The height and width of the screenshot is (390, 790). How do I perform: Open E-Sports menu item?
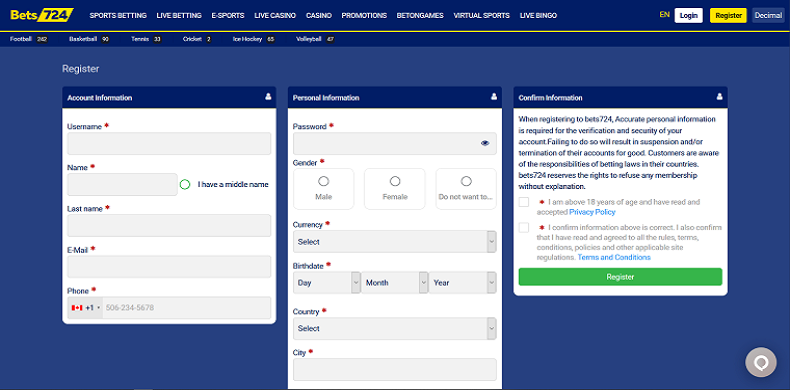coord(228,16)
